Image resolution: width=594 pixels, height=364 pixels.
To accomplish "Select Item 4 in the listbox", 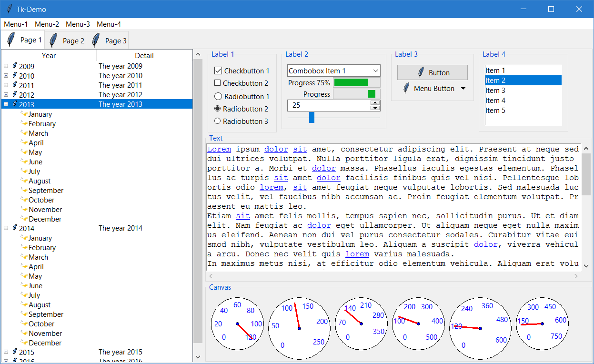I will coord(495,101).
